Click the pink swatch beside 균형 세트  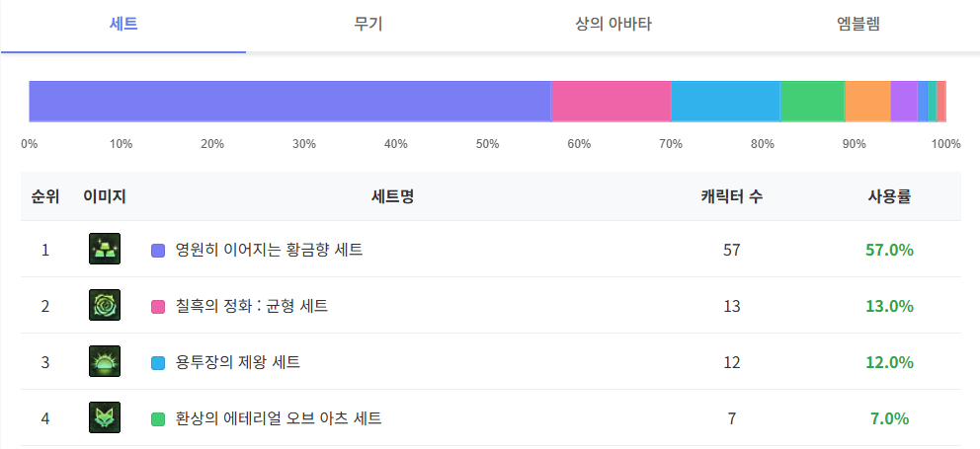tap(158, 307)
